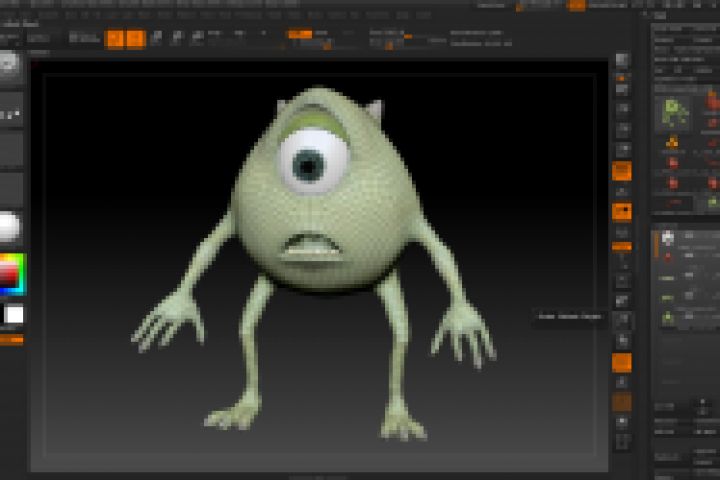This screenshot has height=480, width=720.
Task: Click the Scale icon on the right shelf
Action: click(x=622, y=341)
